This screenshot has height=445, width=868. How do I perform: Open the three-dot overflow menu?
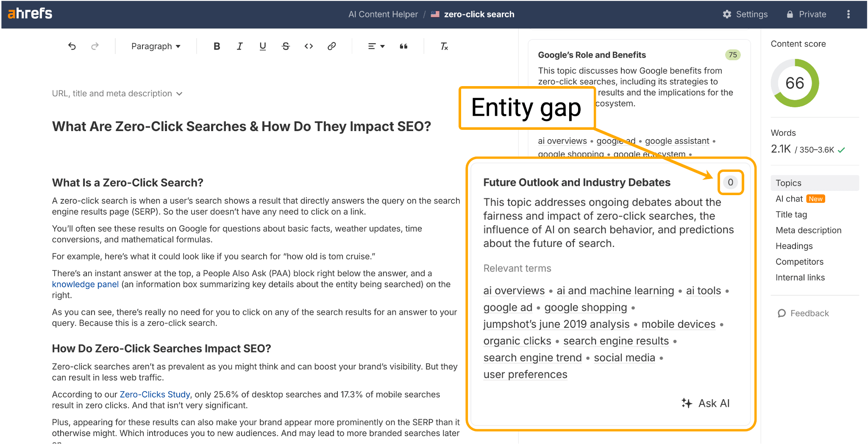pos(849,14)
